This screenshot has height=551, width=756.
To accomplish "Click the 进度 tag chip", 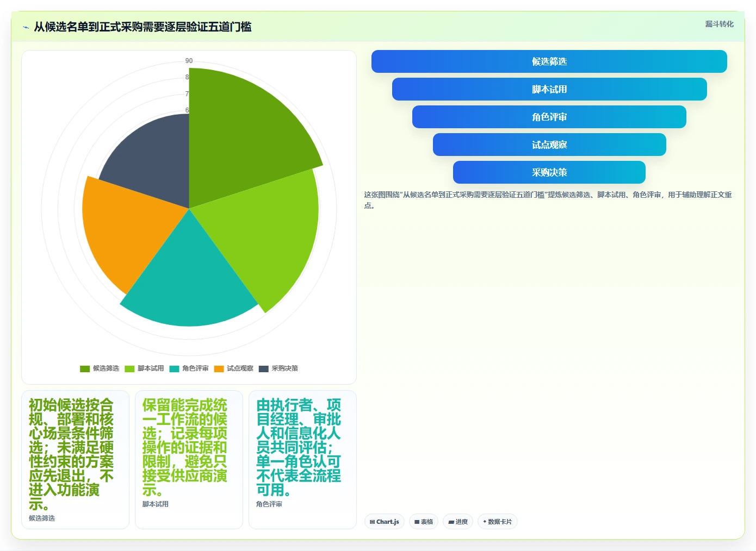I will tap(458, 522).
